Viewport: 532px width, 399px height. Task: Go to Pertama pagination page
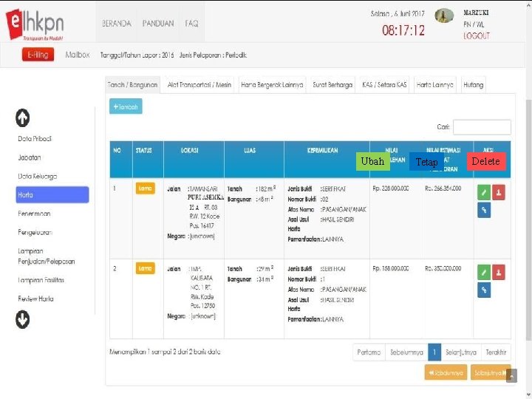[x=369, y=352]
